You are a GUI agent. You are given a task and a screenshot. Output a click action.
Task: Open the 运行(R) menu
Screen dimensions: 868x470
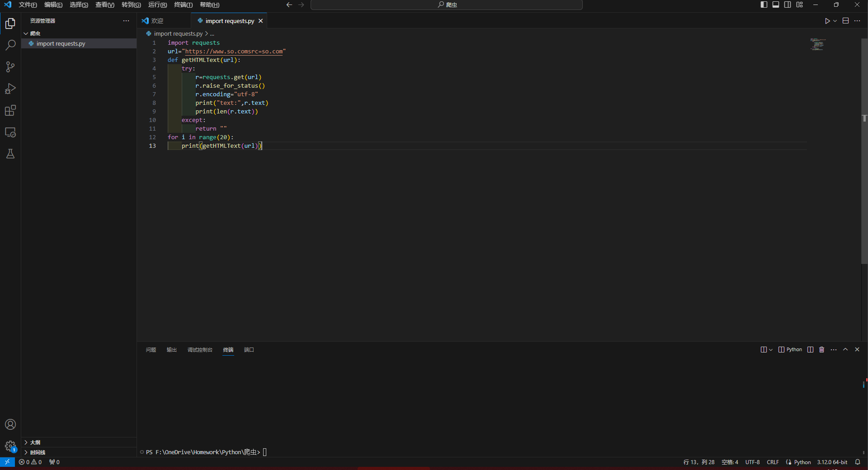(157, 5)
